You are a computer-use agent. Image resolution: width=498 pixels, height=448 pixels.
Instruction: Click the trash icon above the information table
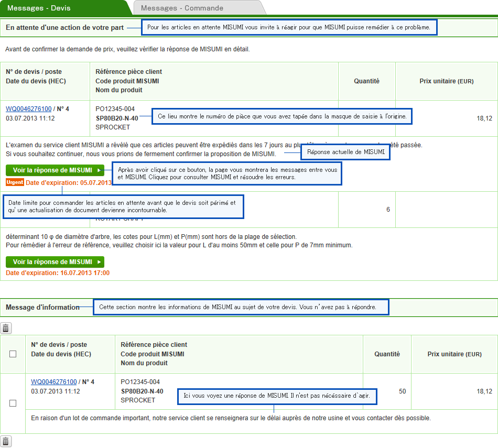tap(6, 328)
